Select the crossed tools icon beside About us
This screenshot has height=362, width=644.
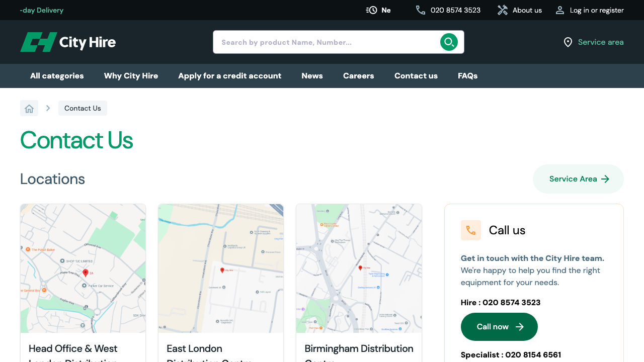[x=502, y=10]
